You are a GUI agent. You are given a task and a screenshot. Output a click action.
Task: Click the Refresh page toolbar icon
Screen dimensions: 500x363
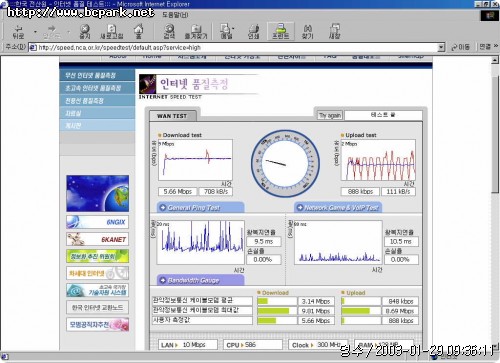point(112,31)
